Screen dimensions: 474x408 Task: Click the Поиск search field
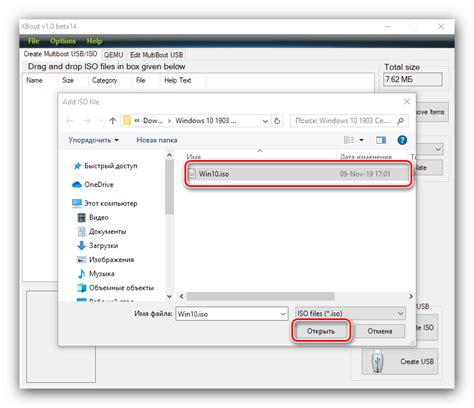pyautogui.click(x=349, y=121)
